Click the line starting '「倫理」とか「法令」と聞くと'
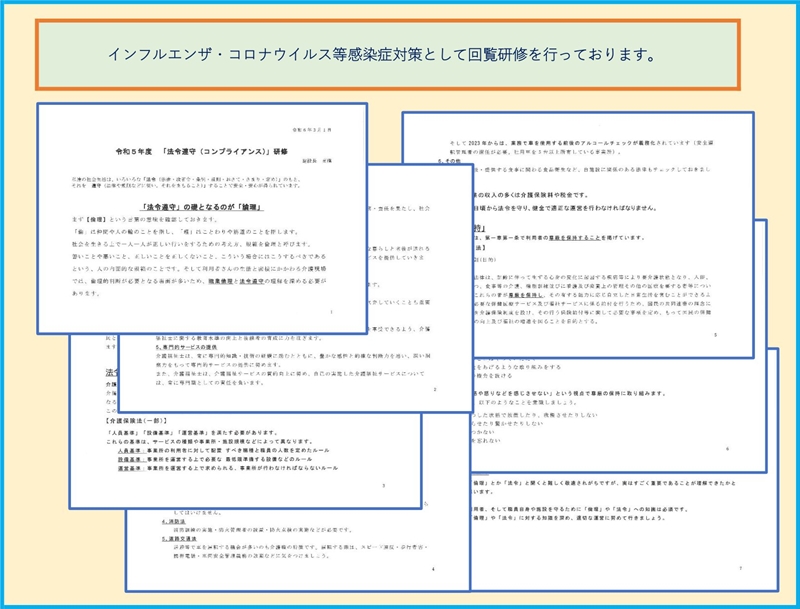The image size is (800, 609). (x=605, y=483)
